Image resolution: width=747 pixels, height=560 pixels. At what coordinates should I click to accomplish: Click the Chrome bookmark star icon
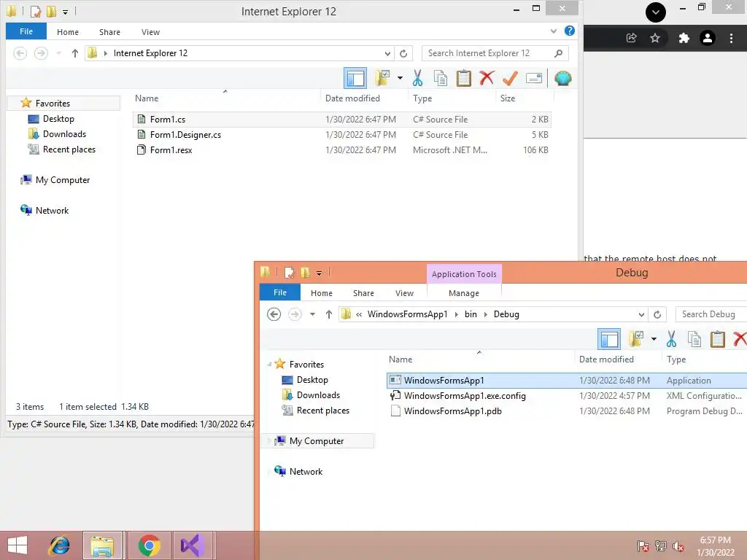point(655,38)
